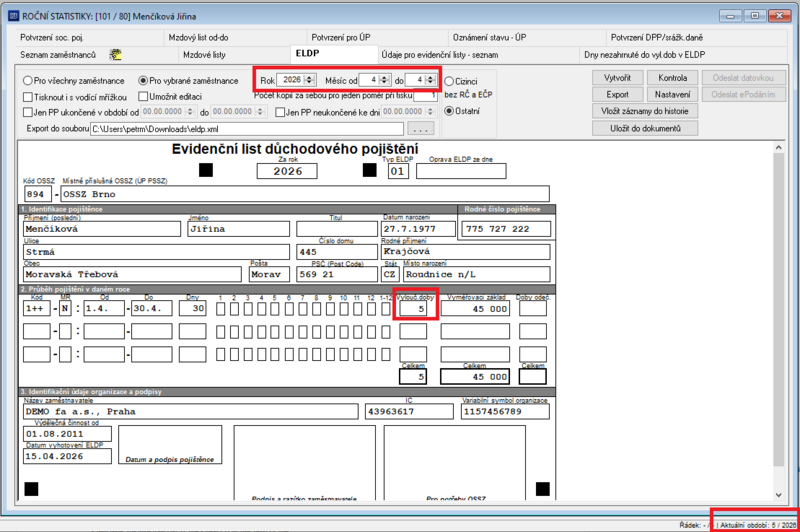Click the Typ ELDP value 01

397,171
